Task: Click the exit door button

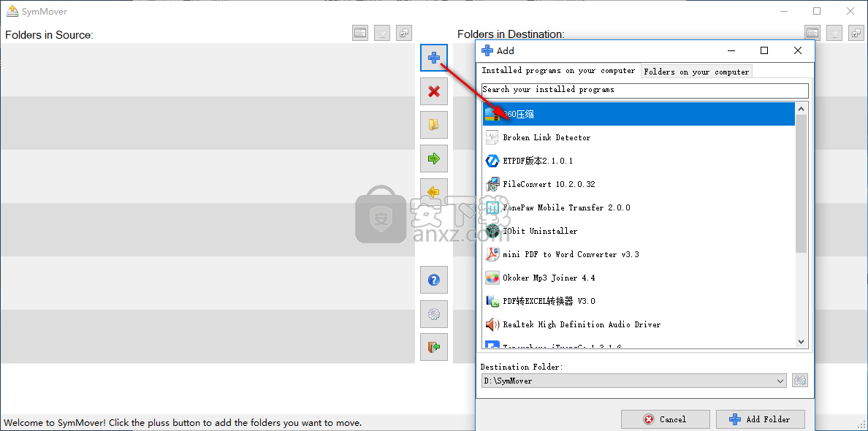Action: pos(434,348)
